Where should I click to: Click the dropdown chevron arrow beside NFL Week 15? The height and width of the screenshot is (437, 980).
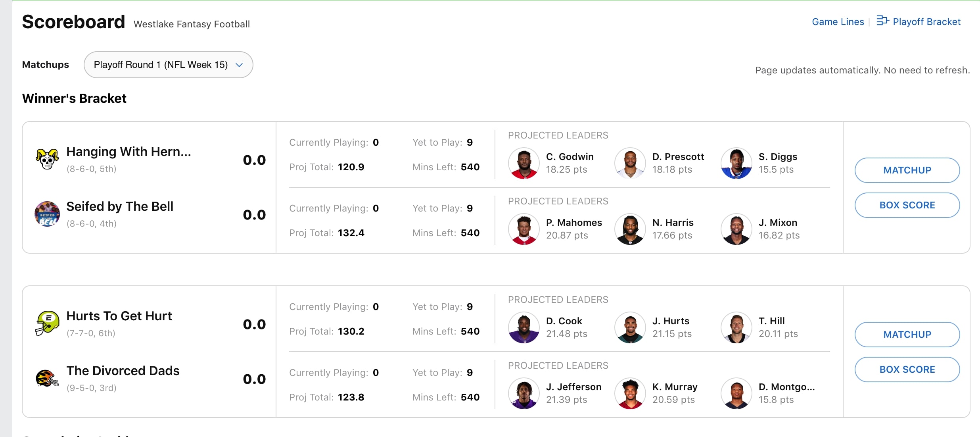point(239,65)
